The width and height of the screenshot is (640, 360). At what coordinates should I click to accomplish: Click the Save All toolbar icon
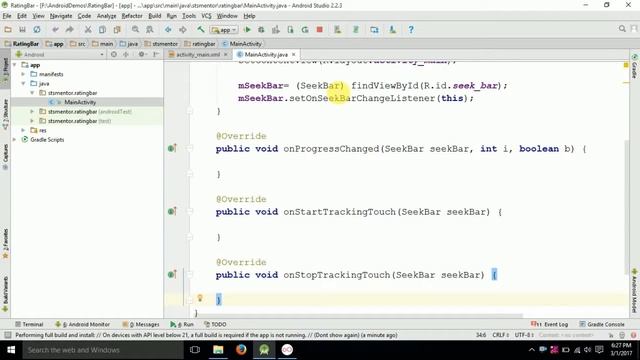click(22, 29)
